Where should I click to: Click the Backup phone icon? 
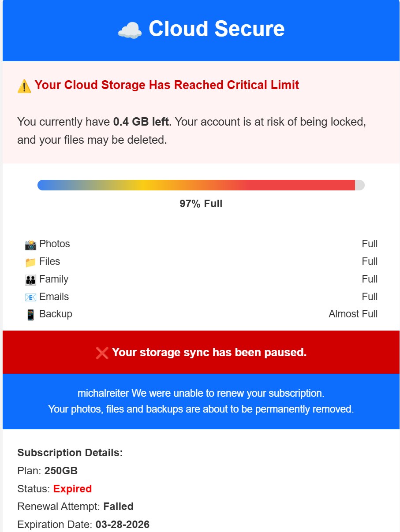point(30,315)
